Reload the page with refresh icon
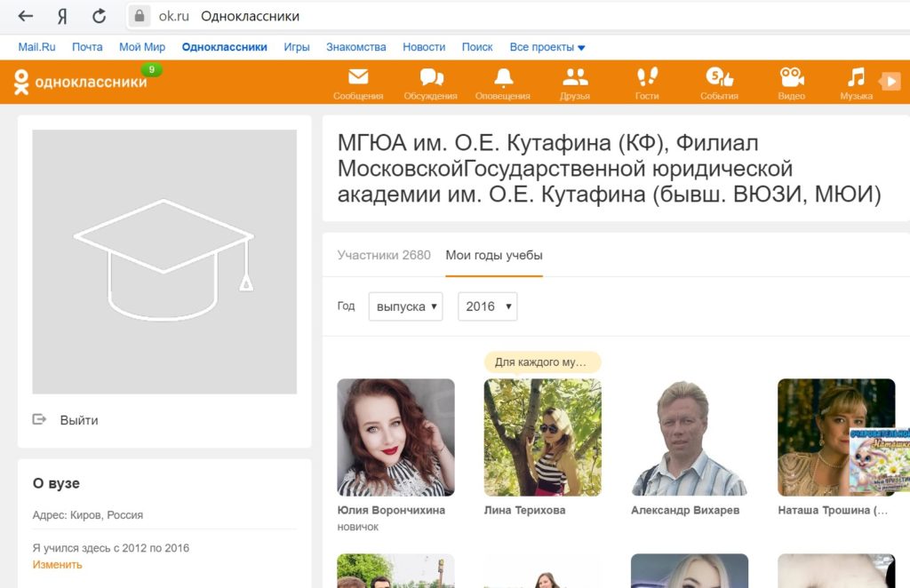Image resolution: width=910 pixels, height=588 pixels. [100, 16]
